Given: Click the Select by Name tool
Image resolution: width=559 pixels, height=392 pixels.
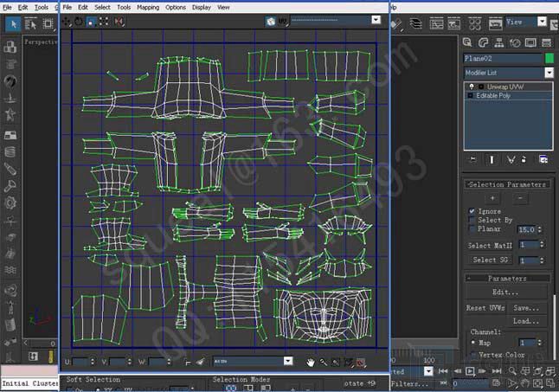Looking at the screenshot, I should pos(30,24).
